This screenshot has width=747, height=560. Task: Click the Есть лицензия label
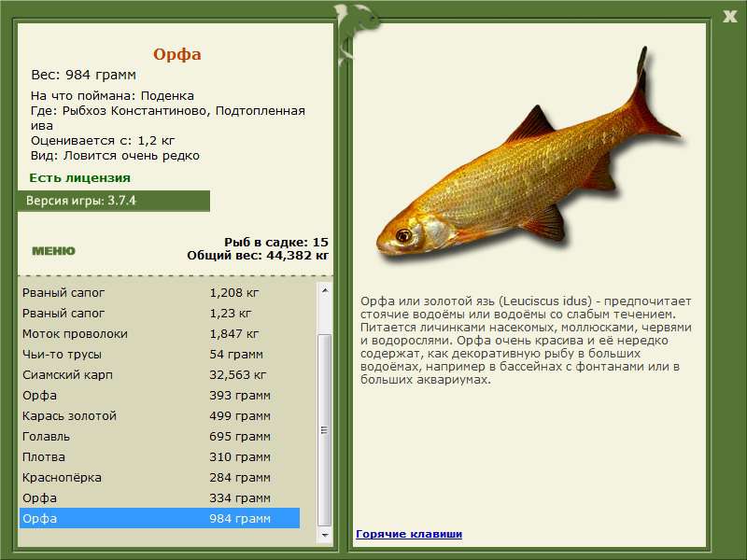(x=79, y=177)
